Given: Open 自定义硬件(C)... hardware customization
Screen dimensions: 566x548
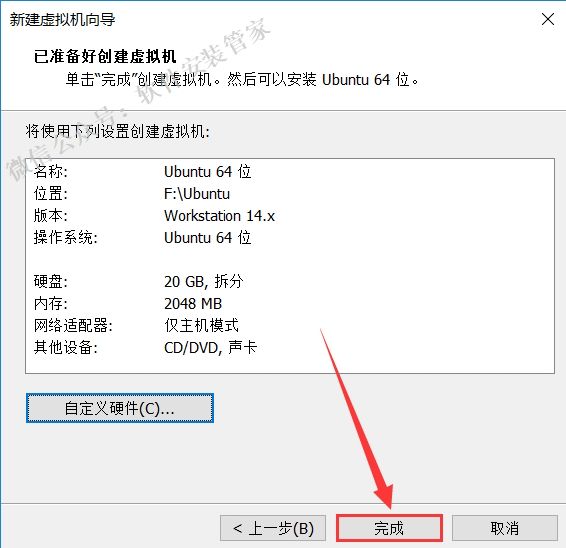Looking at the screenshot, I should coord(120,408).
